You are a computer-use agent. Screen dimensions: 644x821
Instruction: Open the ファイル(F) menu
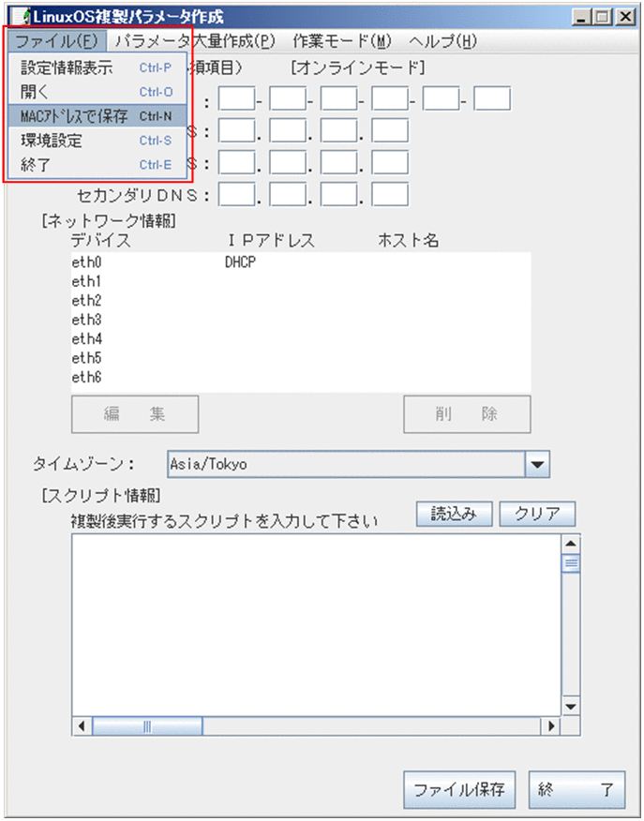point(56,41)
